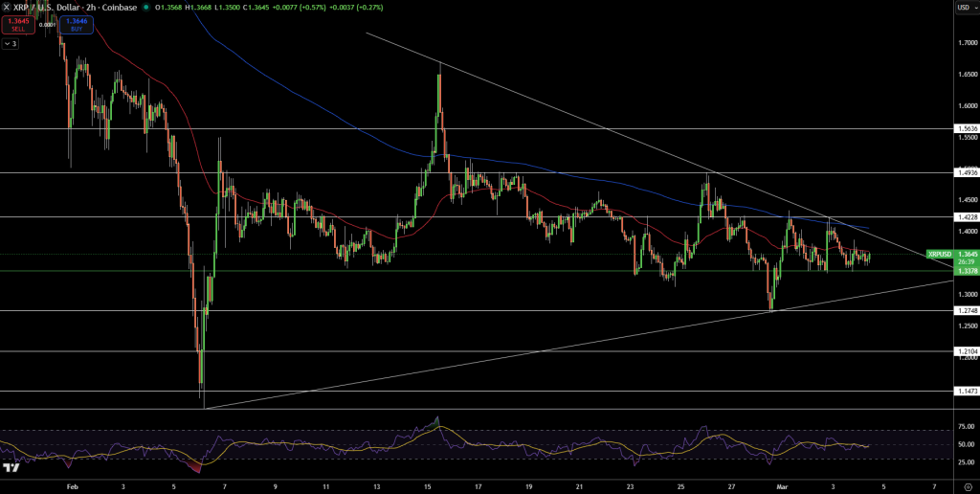This screenshot has height=494, width=980.
Task: Click the blue 1.3646 BUY button
Action: tap(78, 24)
